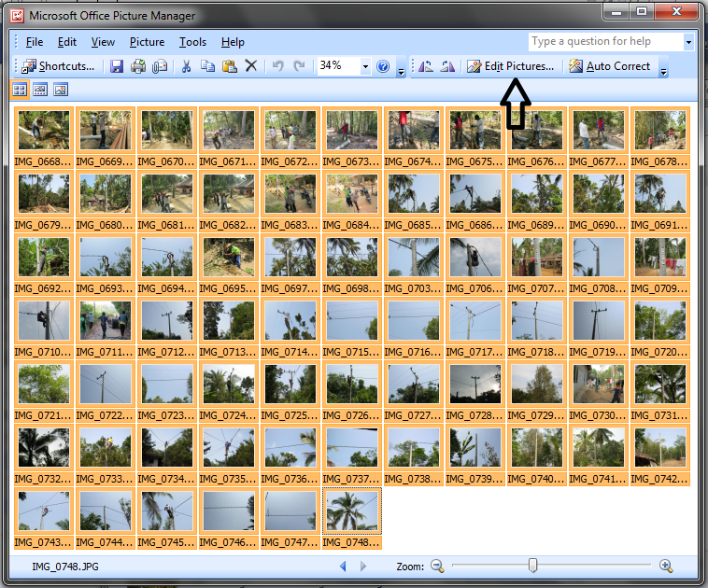Viewport: 708px width, 588px height.
Task: Switch to Thumbnail view
Action: [20, 90]
